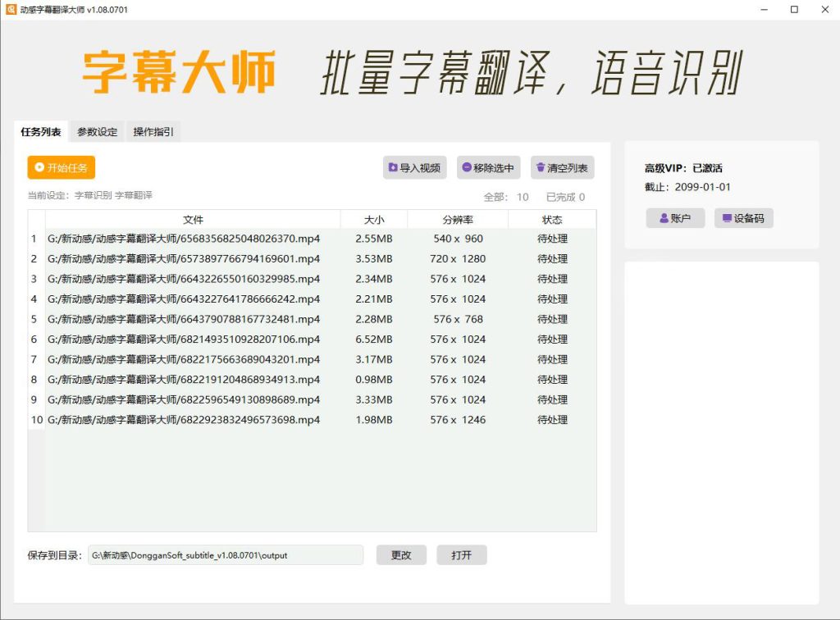The width and height of the screenshot is (840, 620).
Task: Sort by the 文件 column header
Action: point(193,220)
